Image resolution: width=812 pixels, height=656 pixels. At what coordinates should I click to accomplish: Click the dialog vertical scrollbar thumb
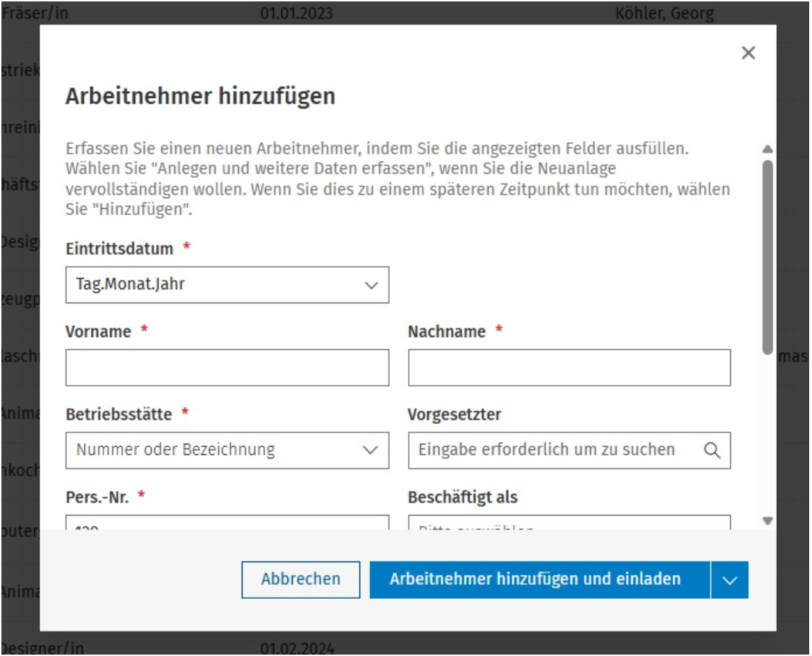[x=768, y=257]
